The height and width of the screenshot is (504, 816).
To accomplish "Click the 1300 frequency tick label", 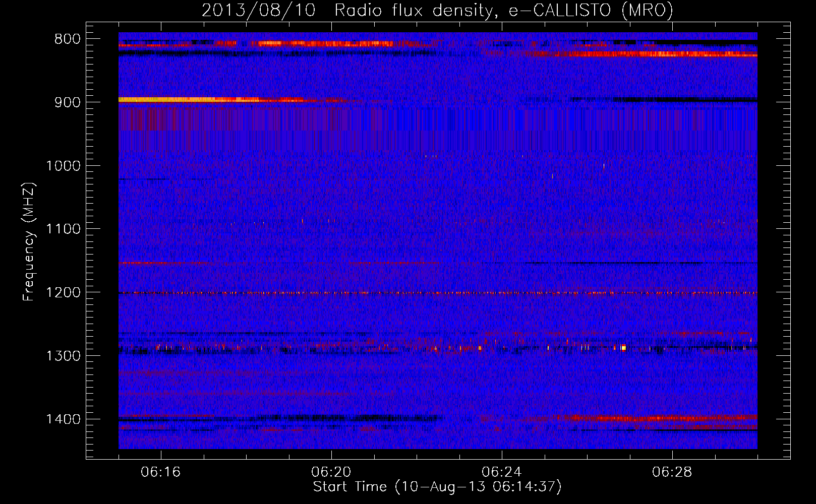I will tap(63, 356).
